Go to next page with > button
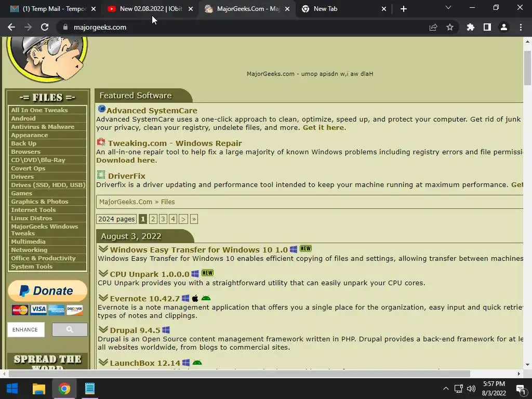The height and width of the screenshot is (399, 532). (183, 219)
